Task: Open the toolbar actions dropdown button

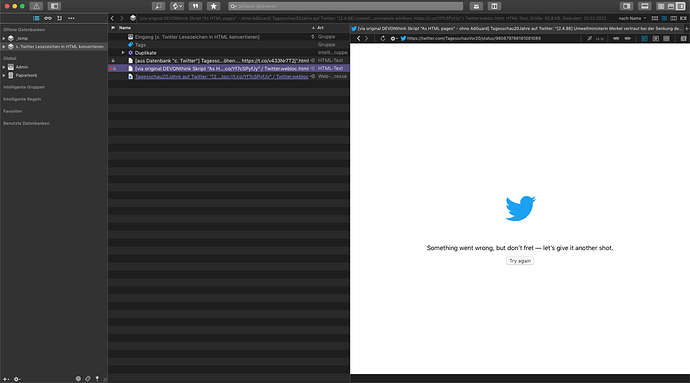Action: [177, 6]
